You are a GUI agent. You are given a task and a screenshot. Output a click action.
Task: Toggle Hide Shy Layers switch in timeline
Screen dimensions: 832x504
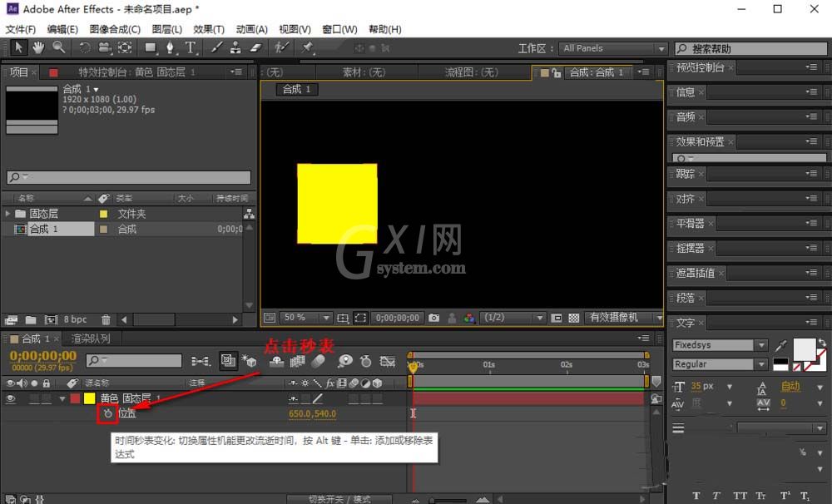click(276, 361)
